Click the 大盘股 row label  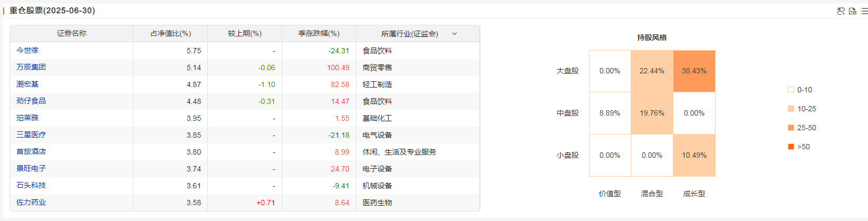coord(567,71)
